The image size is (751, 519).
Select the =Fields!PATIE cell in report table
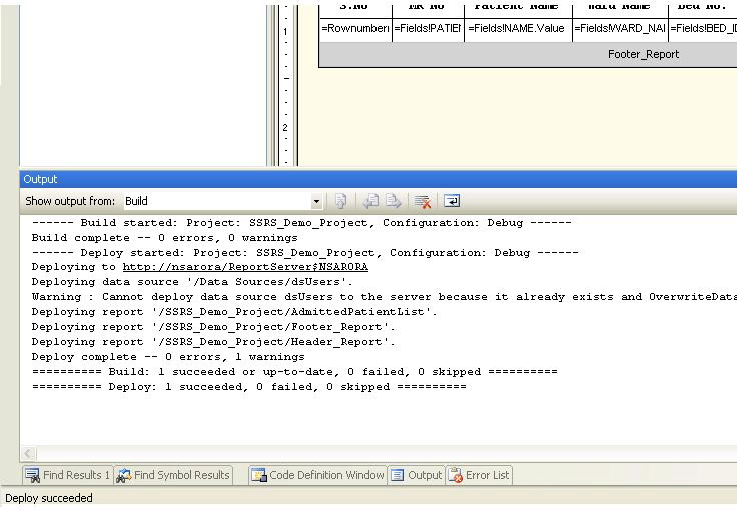click(x=428, y=29)
